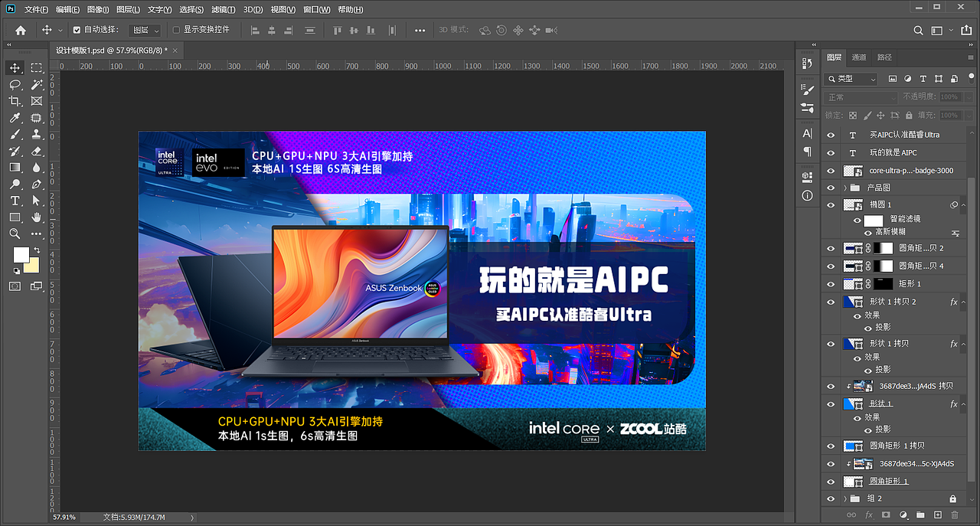Image resolution: width=980 pixels, height=526 pixels.
Task: Expand the 产品图 group
Action: tap(845, 188)
